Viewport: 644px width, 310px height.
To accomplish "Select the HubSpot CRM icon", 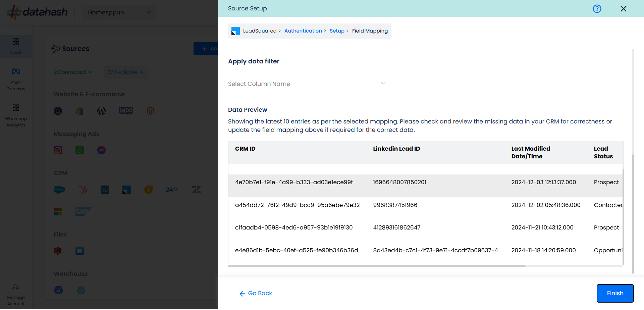I will [x=83, y=190].
